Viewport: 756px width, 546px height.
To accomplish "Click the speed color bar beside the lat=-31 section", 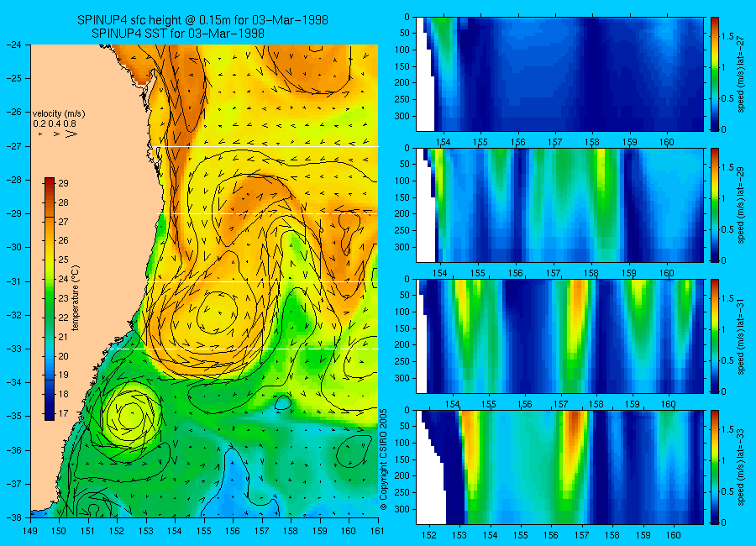I will 714,336.
